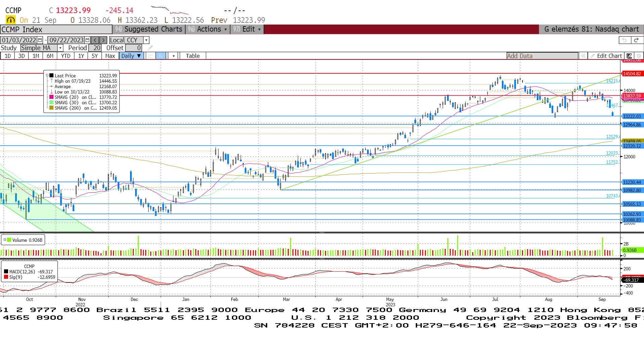Viewport: 644px width, 344px height.
Task: Click the G elemzés 81: Nasdaq chart title
Action: pos(591,29)
